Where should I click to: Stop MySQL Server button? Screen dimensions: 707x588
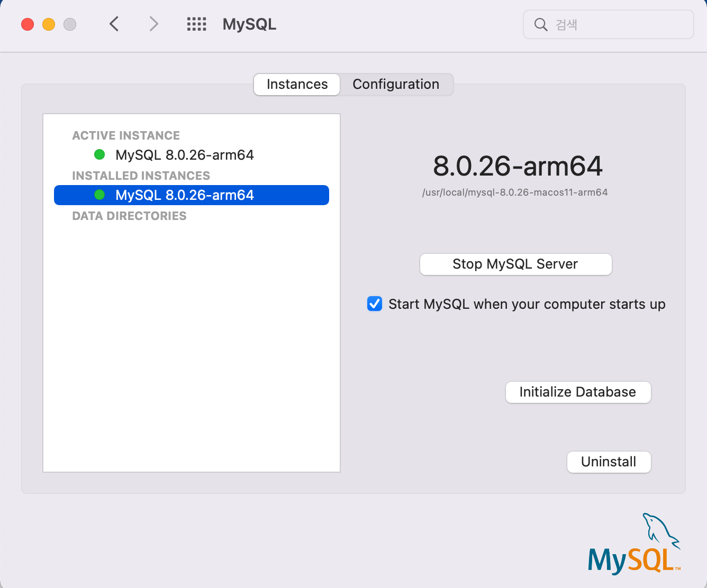click(x=515, y=264)
